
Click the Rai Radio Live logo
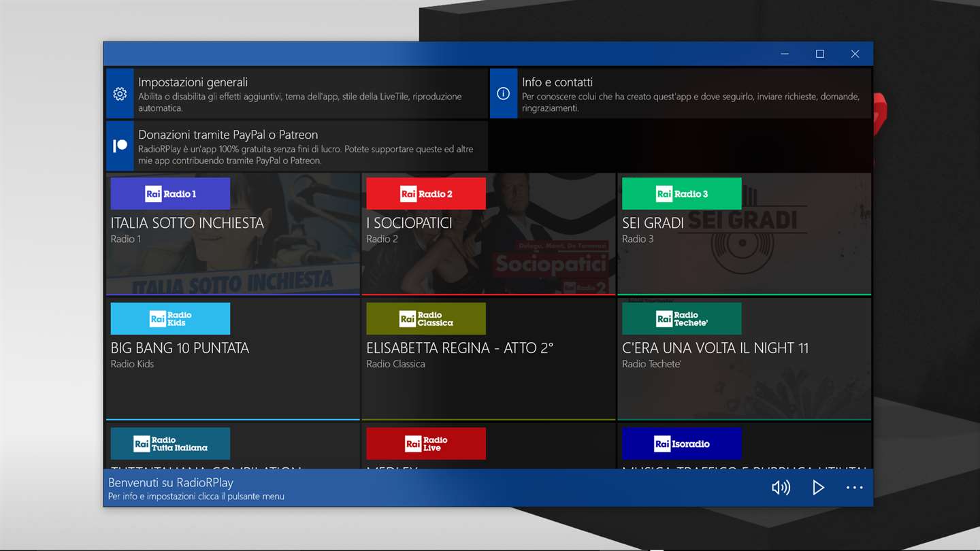tap(426, 444)
